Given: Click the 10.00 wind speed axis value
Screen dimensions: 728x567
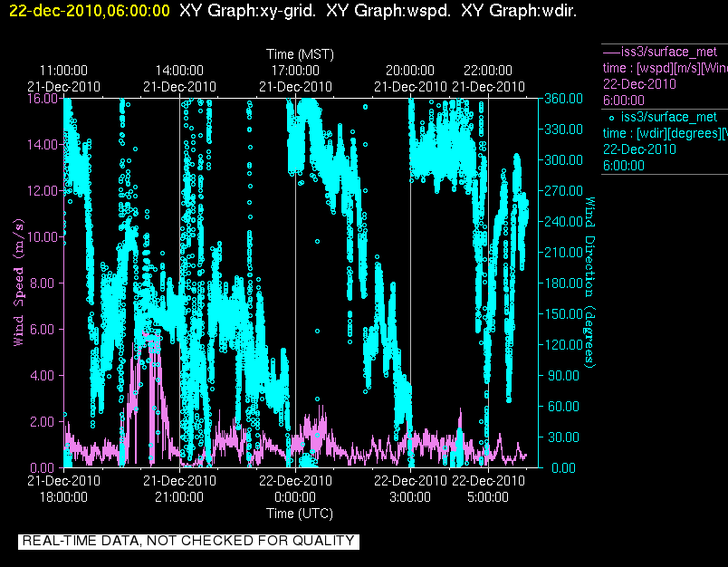Looking at the screenshot, I should (43, 236).
